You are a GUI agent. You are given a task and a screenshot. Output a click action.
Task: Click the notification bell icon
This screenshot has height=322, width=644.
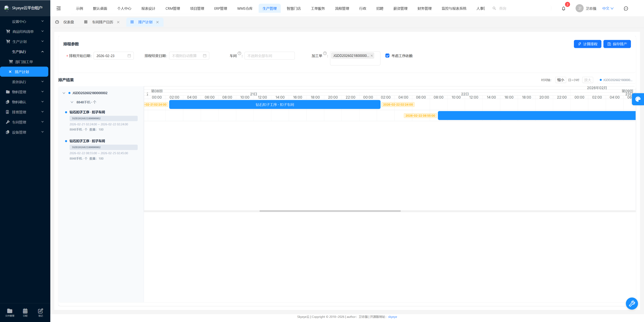(563, 9)
